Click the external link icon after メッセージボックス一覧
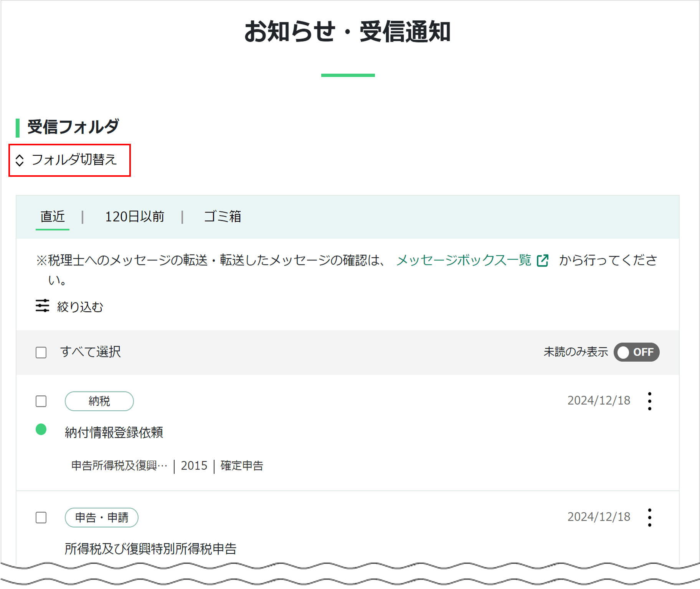Image resolution: width=700 pixels, height=589 pixels. (x=542, y=261)
